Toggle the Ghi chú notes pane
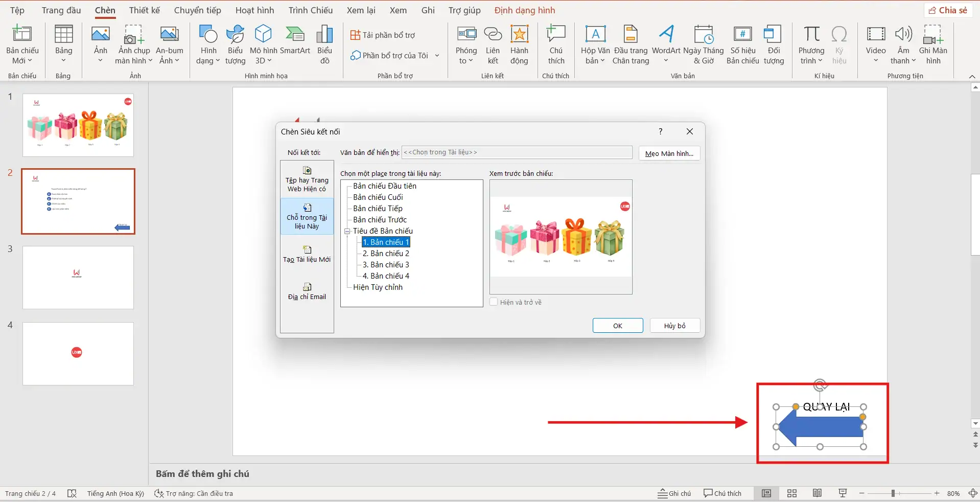 pos(674,493)
